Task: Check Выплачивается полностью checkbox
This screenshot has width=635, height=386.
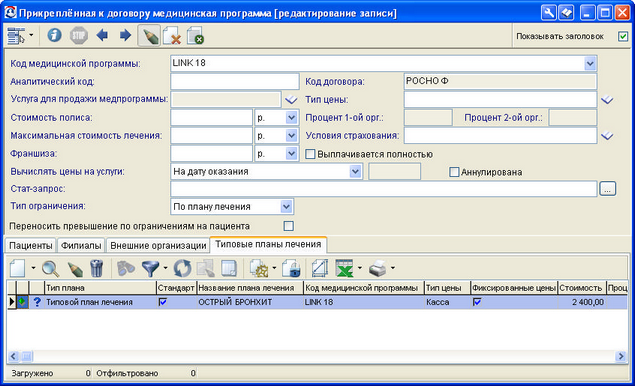Action: coord(310,154)
